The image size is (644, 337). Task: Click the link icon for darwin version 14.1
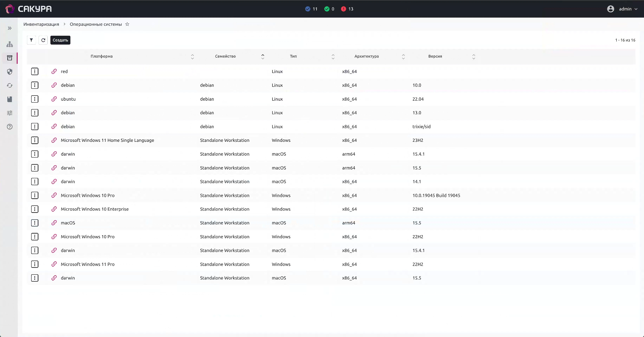tap(54, 182)
